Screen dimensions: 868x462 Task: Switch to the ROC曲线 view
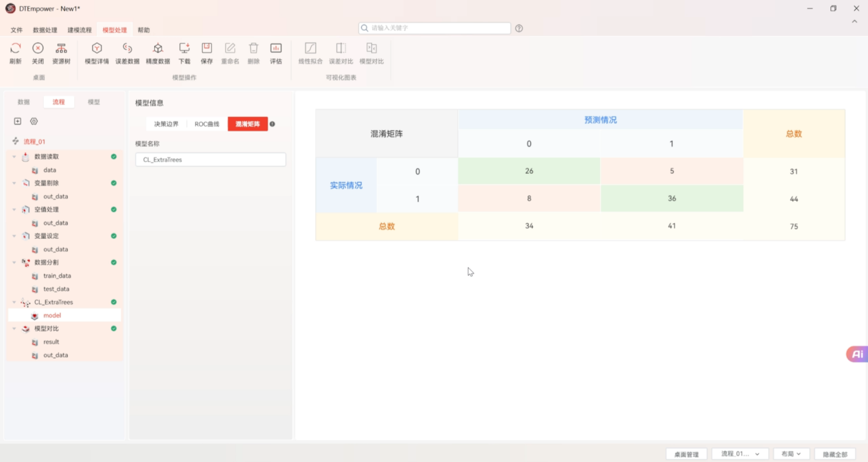tap(207, 124)
